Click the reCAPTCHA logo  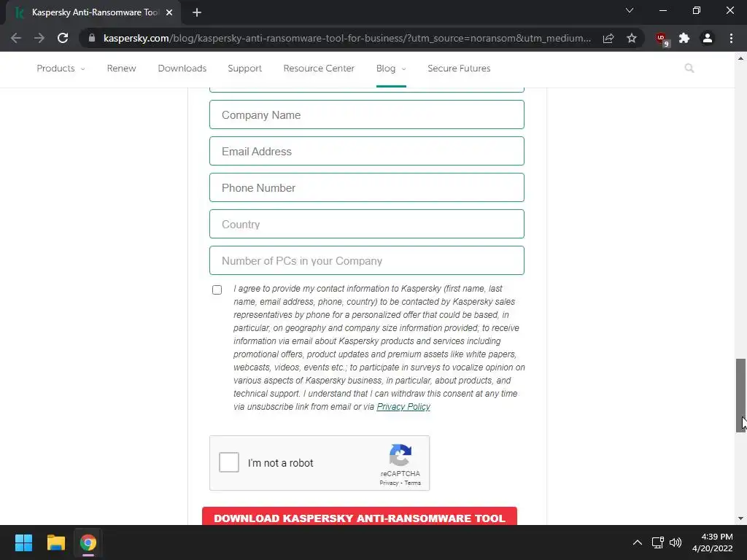[400, 455]
